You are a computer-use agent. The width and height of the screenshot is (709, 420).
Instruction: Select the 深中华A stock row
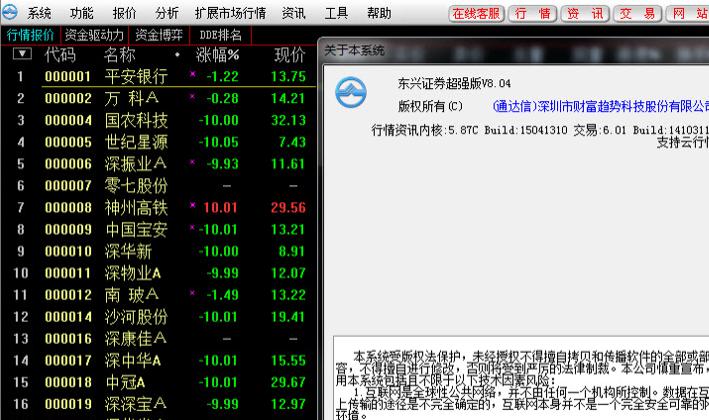(158, 360)
